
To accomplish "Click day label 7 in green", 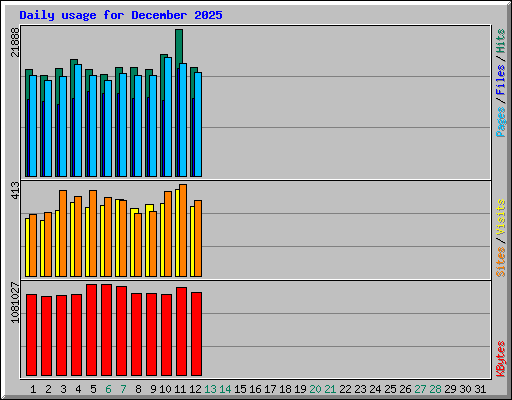I will (123, 389).
